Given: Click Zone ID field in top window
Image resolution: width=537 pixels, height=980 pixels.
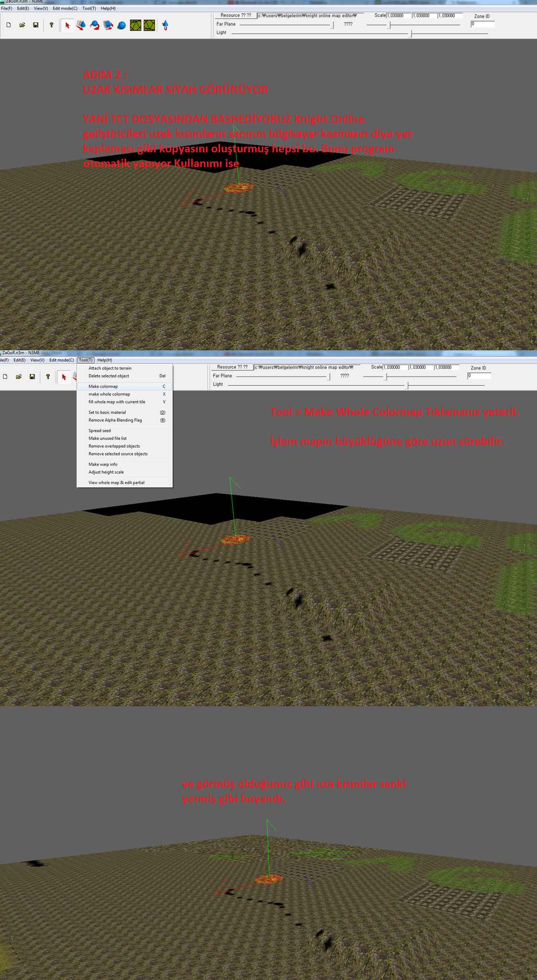Looking at the screenshot, I should [482, 24].
